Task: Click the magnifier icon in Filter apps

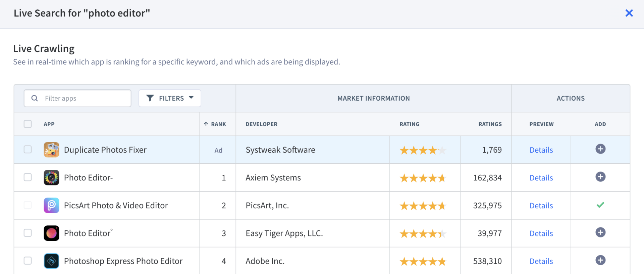Action: pos(35,98)
